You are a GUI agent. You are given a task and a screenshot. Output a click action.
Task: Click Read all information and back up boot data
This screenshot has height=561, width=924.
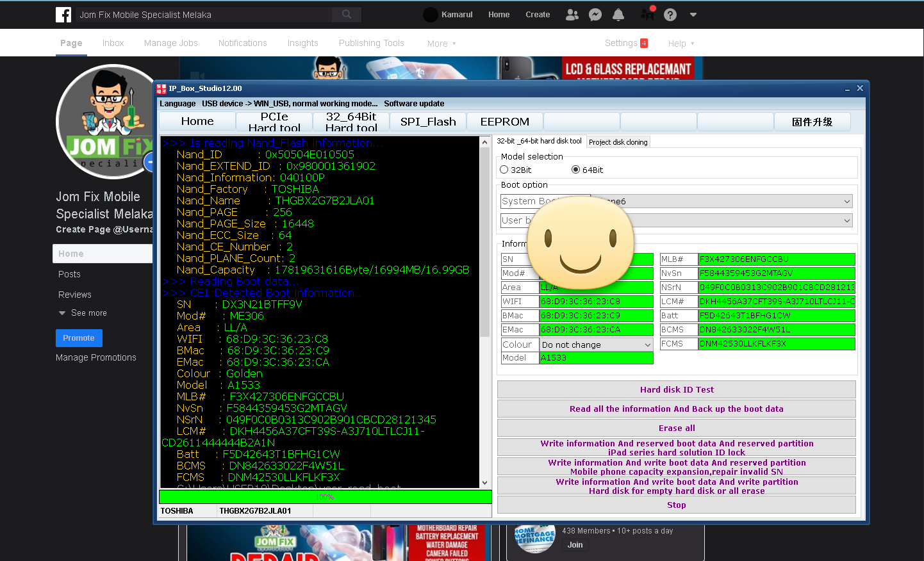point(677,409)
